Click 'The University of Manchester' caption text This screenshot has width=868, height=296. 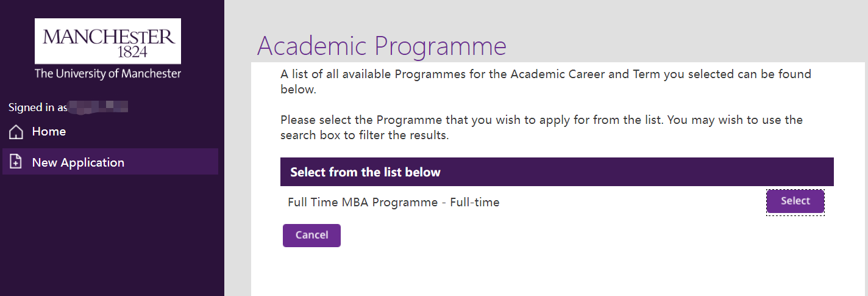pyautogui.click(x=108, y=74)
